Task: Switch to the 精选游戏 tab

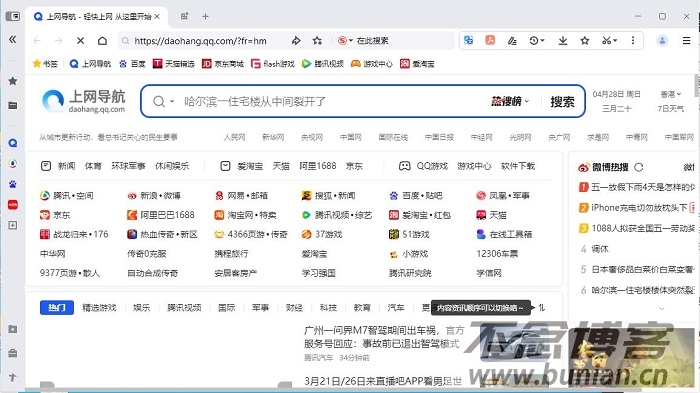Action: 99,307
